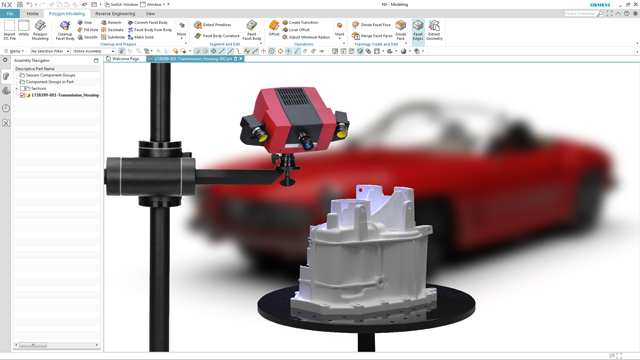Click the Merge Facet Faces button
This screenshot has height=360, width=640.
coord(372,36)
